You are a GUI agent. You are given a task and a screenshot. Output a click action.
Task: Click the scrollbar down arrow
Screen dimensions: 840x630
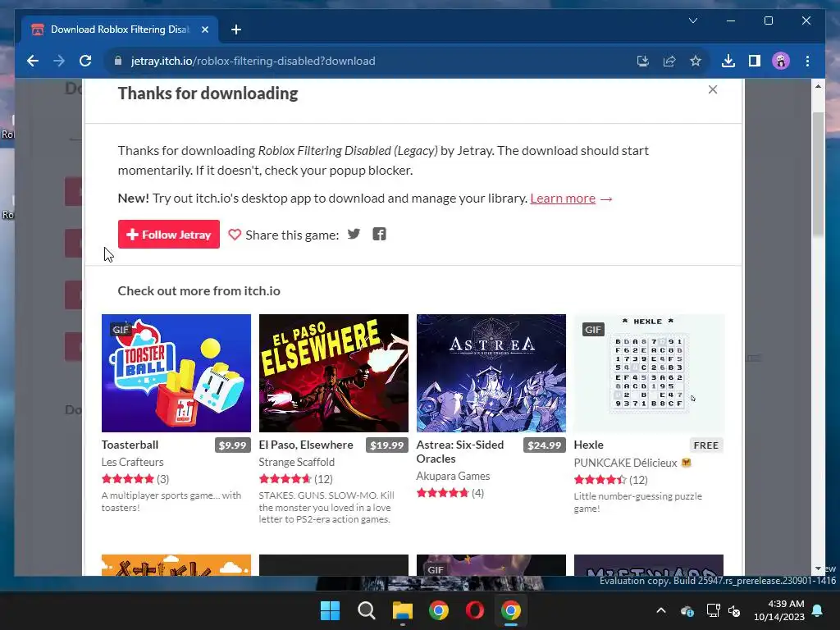click(x=818, y=569)
